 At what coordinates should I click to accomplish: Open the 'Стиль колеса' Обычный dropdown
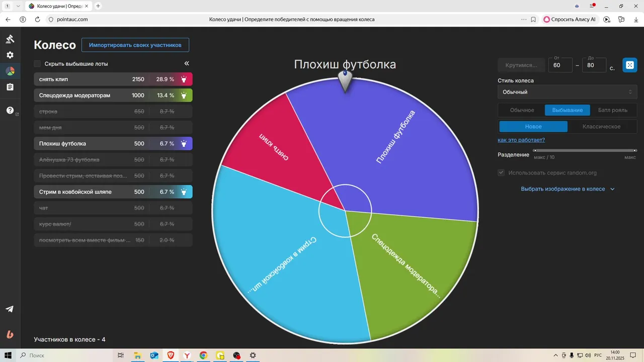tap(567, 92)
